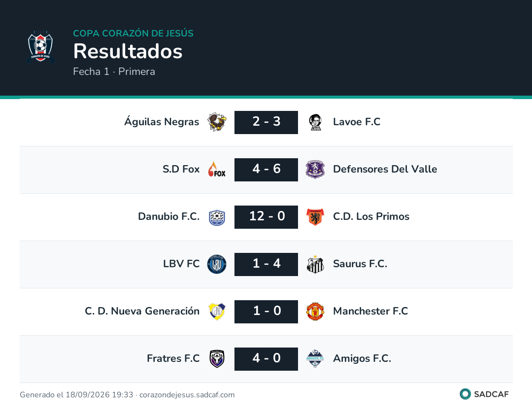The image size is (532, 420).
Task: Click the Defensores Del Valle purple crest
Action: pos(315,170)
